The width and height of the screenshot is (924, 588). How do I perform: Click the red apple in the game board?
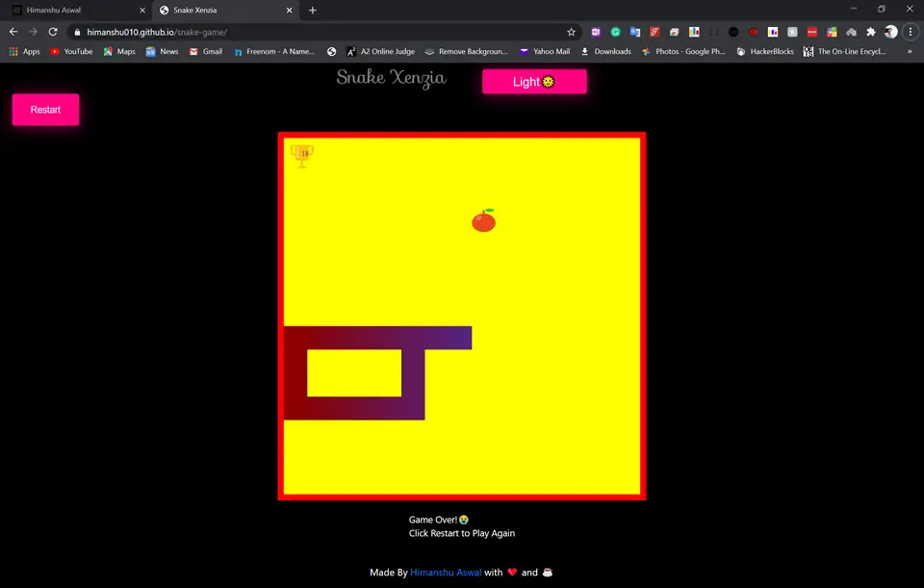click(x=484, y=220)
